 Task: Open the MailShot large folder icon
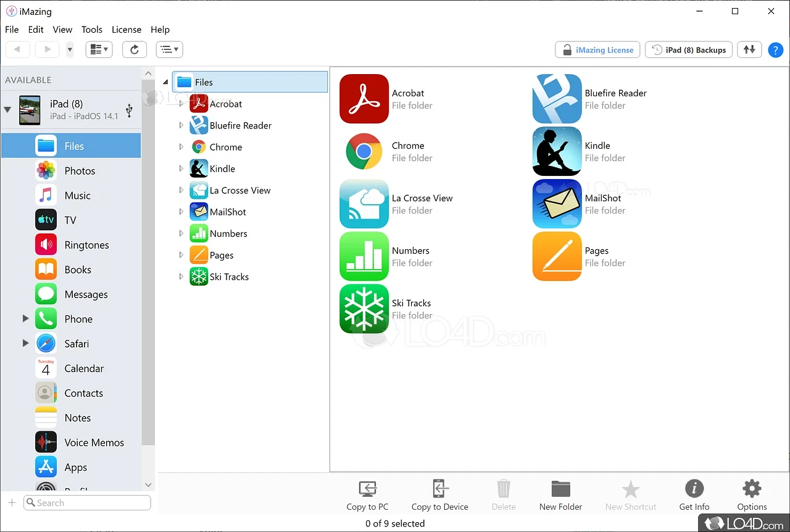click(557, 204)
